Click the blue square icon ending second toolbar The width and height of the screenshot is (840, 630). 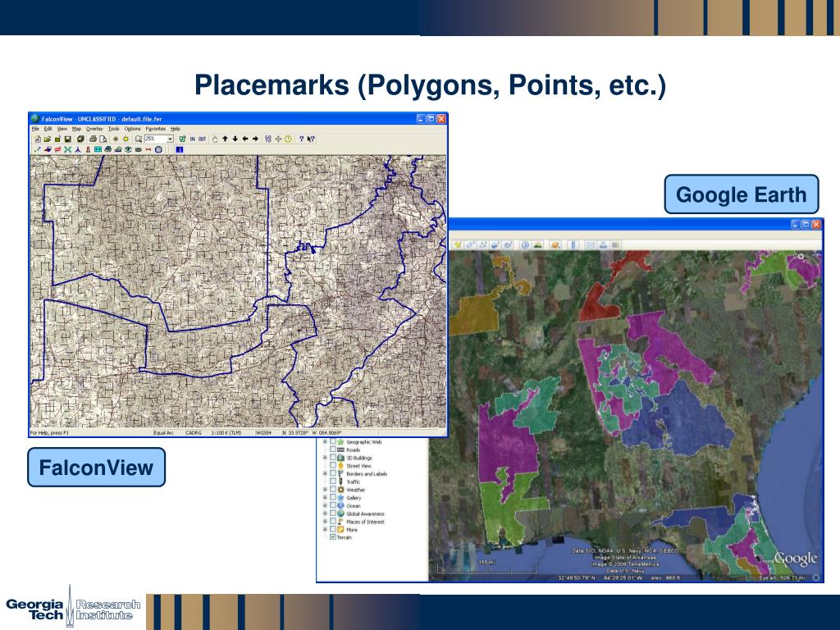pos(180,149)
